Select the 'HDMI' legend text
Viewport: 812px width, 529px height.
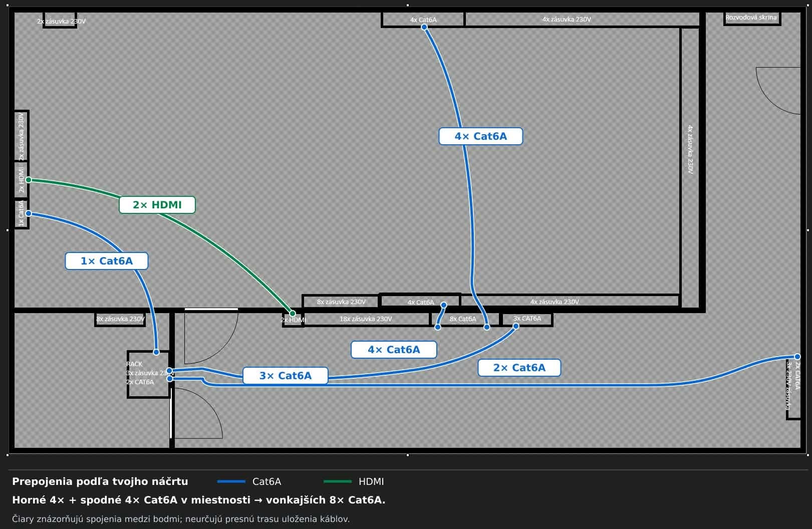coord(371,481)
